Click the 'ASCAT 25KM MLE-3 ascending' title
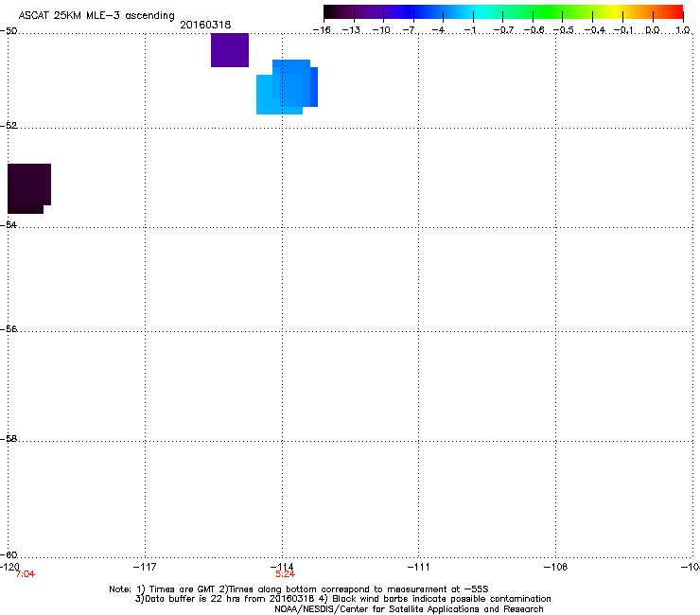The image size is (700, 615). [96, 16]
